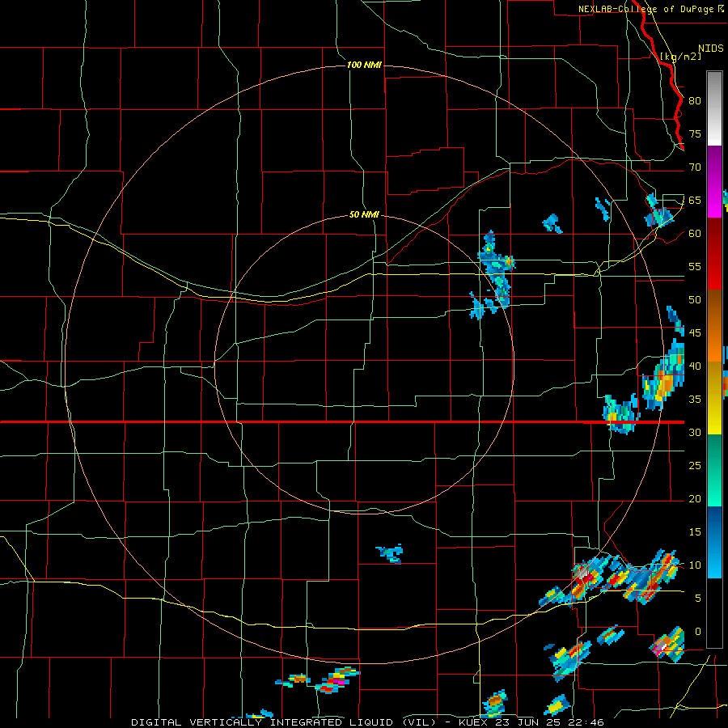
Task: Click the 40 value on the color scale
Action: (695, 366)
